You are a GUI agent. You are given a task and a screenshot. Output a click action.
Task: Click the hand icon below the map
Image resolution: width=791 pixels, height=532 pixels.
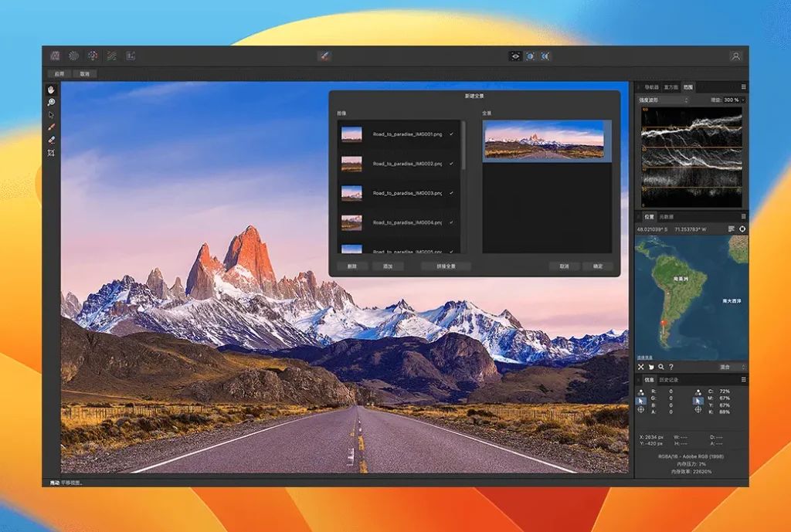[651, 367]
